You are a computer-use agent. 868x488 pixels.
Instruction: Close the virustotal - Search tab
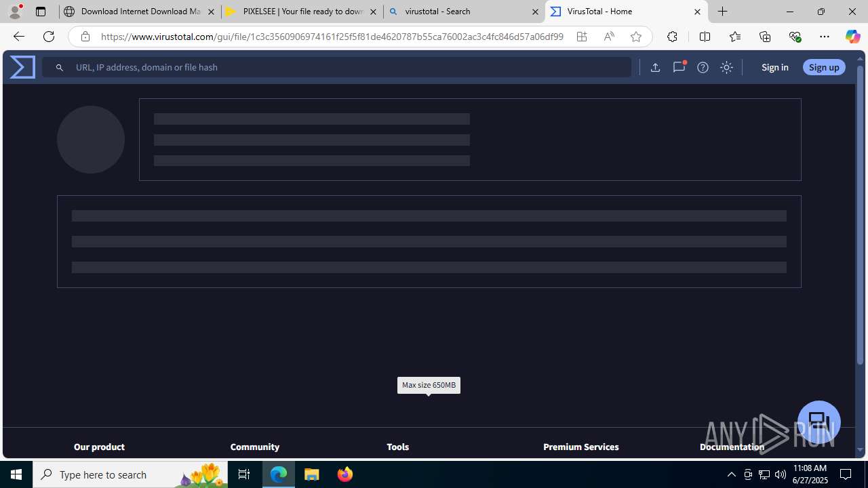pos(535,12)
